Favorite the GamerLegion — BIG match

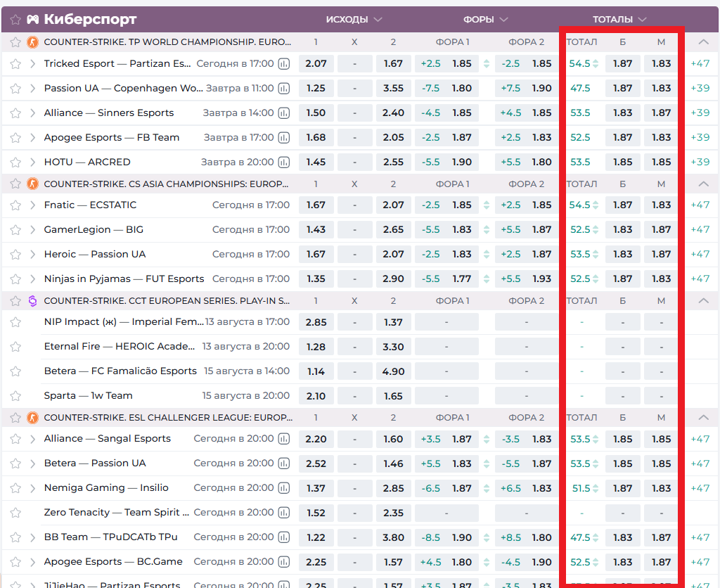pos(15,230)
